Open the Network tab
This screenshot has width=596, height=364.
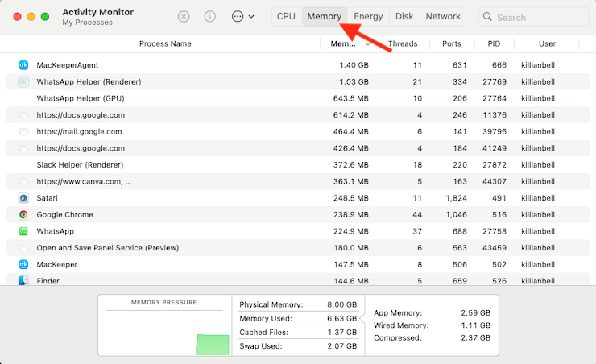point(443,16)
